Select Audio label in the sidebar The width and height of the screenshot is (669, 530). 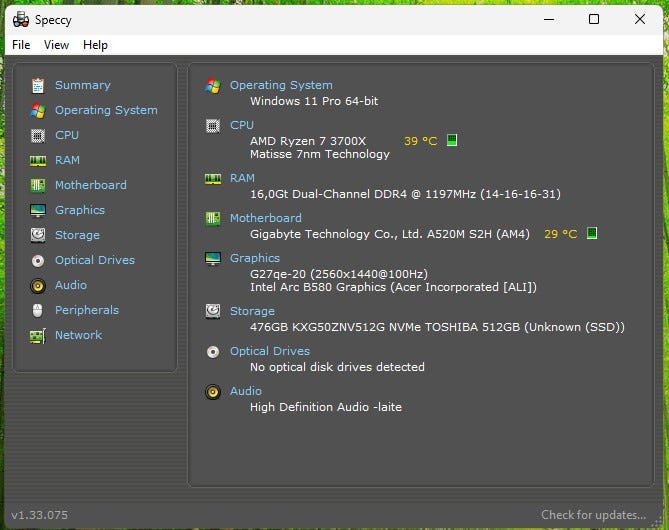[71, 285]
